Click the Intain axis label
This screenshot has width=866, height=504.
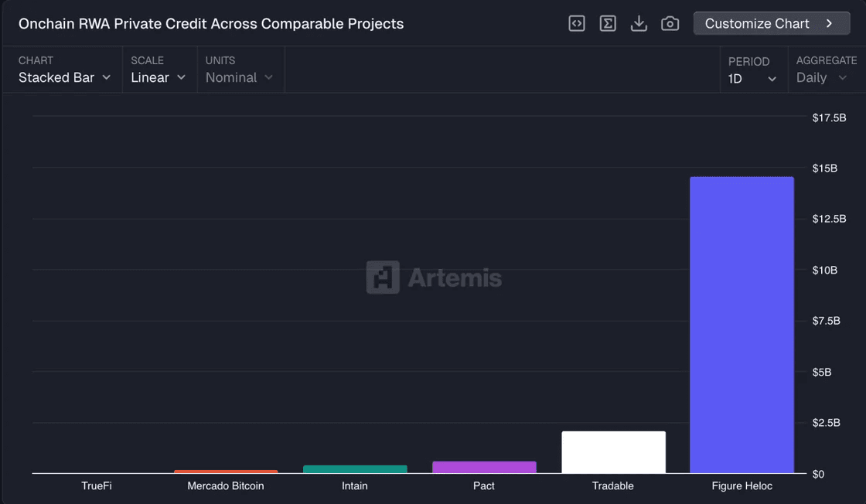point(355,485)
